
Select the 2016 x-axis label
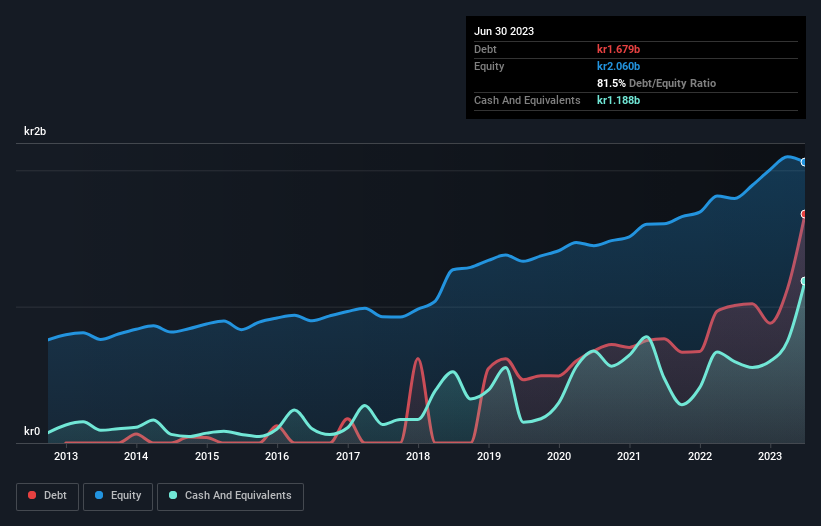point(277,456)
